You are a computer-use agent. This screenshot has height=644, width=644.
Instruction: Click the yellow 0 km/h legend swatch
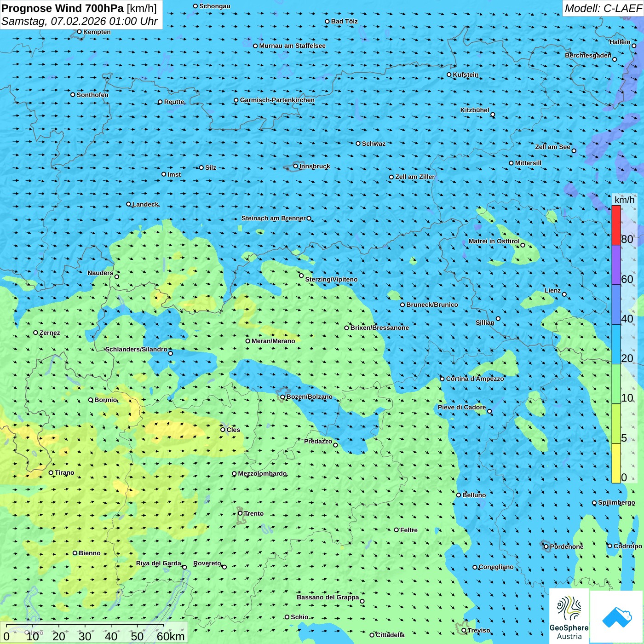[x=616, y=463]
